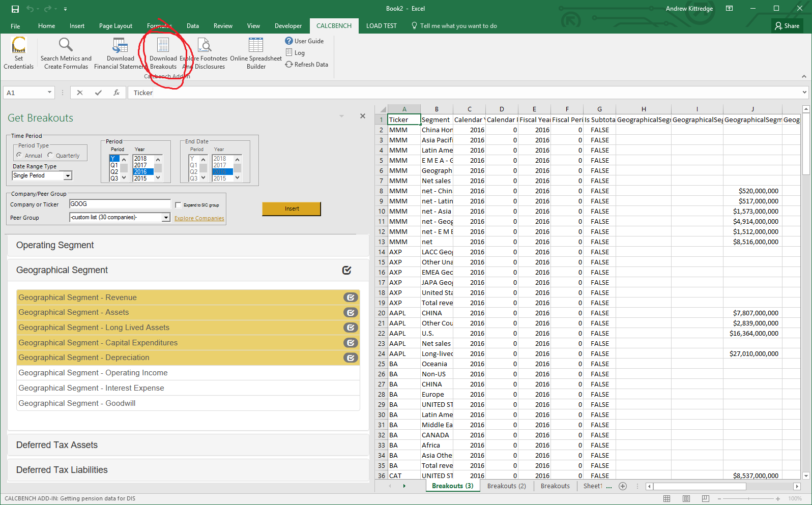The width and height of the screenshot is (812, 505).
Task: Open the Name Box dropdown
Action: coord(49,93)
